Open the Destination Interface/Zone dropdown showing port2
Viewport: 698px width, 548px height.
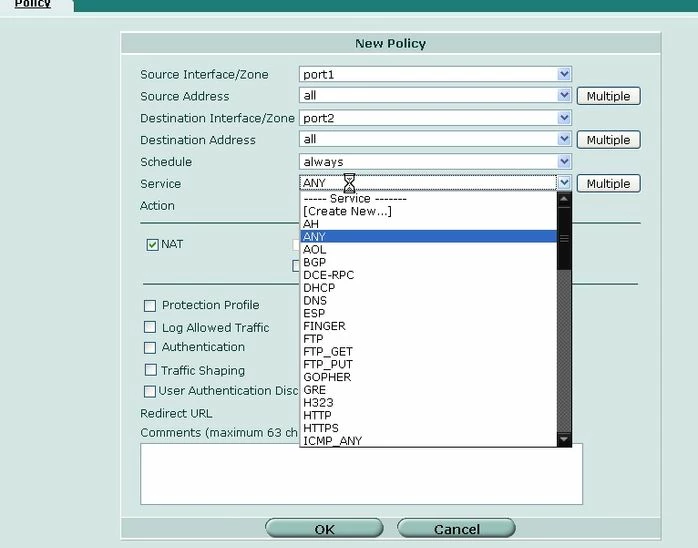point(435,118)
